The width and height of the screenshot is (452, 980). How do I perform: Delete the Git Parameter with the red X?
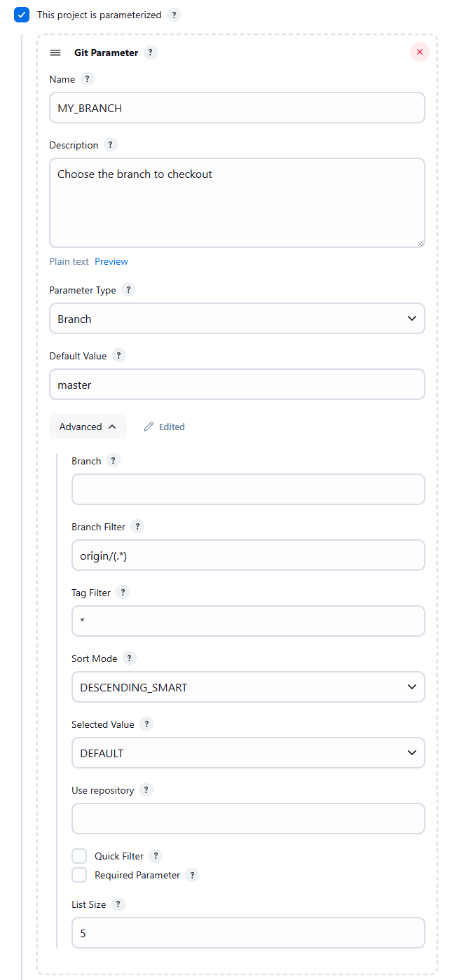(419, 52)
